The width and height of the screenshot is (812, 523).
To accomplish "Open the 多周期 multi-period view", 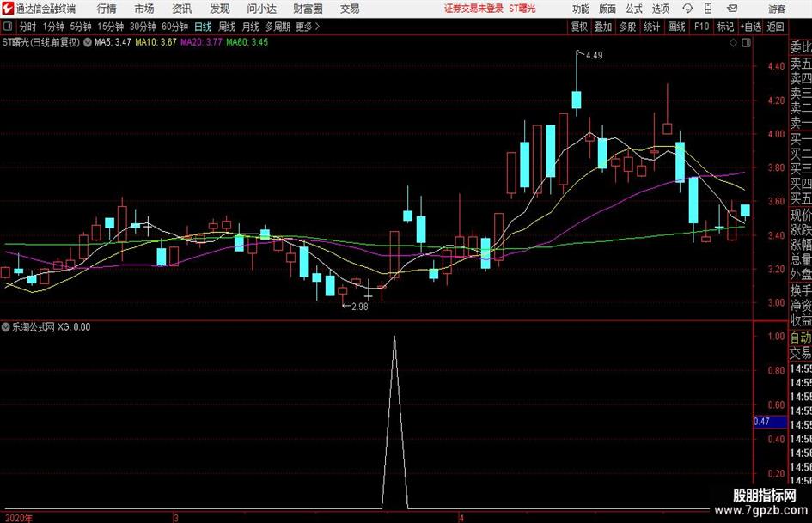I will point(278,27).
